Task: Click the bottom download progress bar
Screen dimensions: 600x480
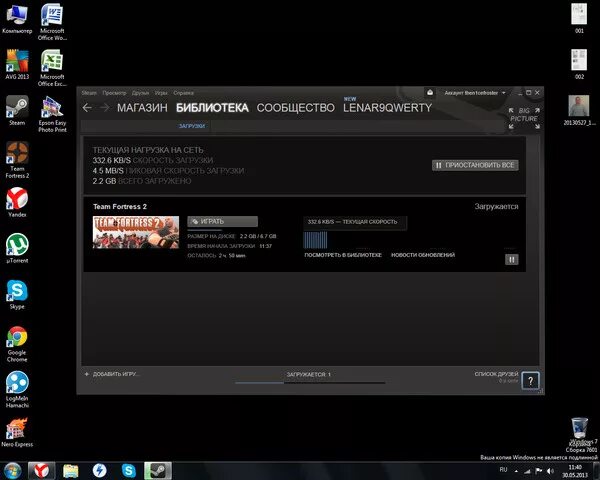Action: (310, 382)
